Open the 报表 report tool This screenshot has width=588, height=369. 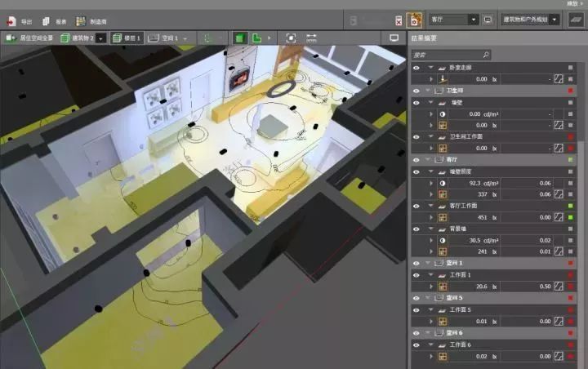coord(46,21)
